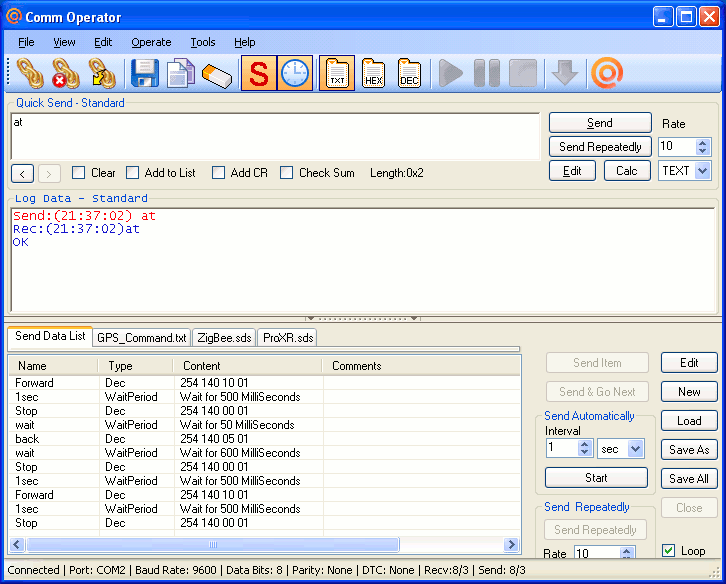Click the copy documents icon

coord(181,73)
